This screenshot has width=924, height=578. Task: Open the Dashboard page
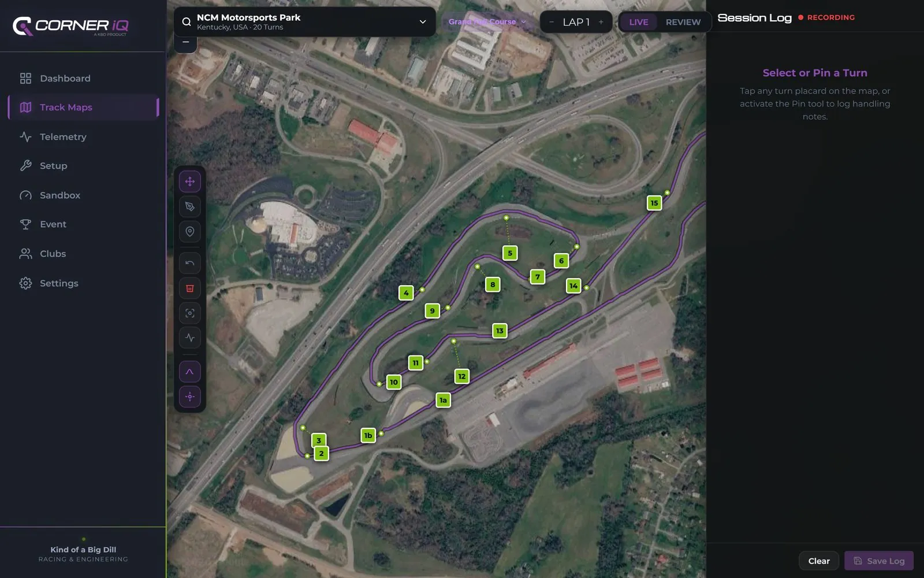[83, 79]
